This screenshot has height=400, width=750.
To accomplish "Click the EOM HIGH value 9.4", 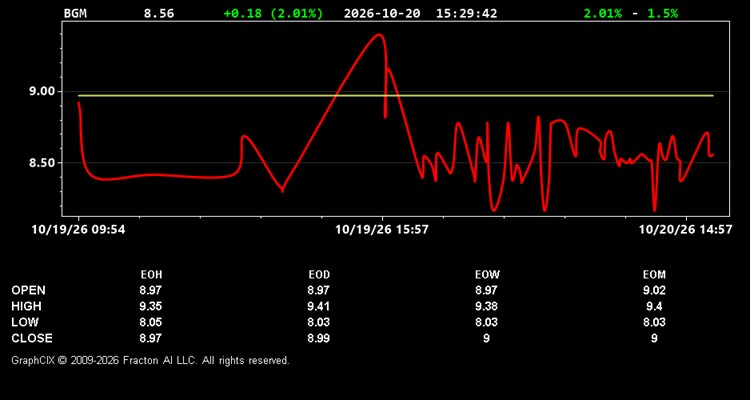I will pyautogui.click(x=654, y=306).
